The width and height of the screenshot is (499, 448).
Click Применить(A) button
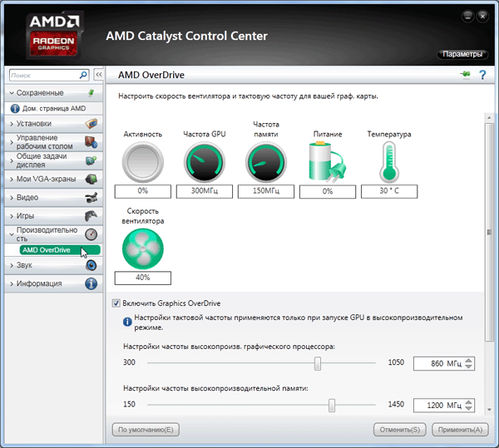coord(460,430)
